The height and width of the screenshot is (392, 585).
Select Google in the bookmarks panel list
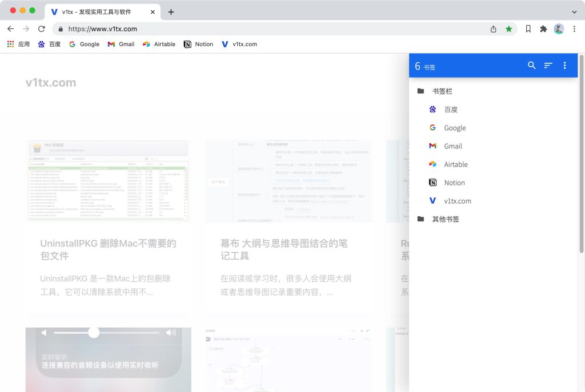493,128
